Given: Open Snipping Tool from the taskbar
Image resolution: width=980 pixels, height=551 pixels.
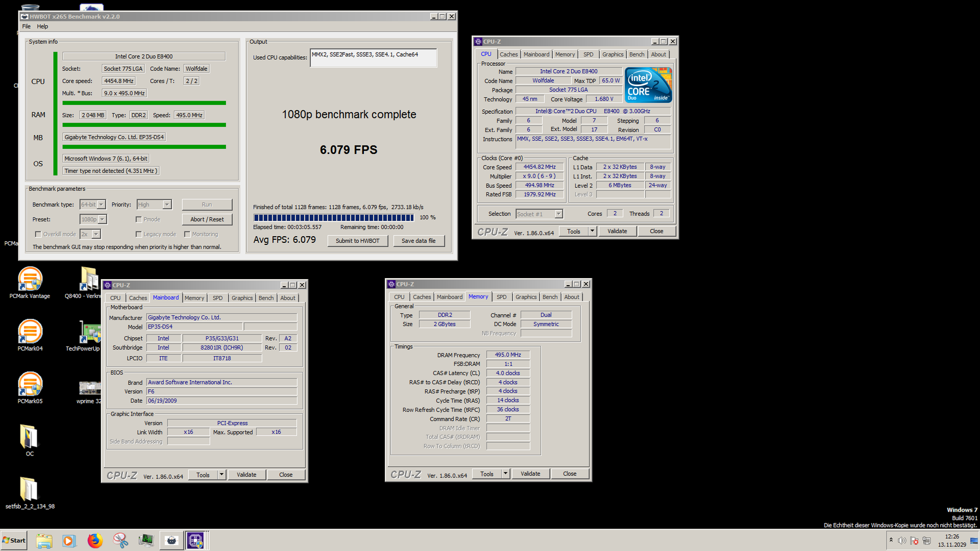Looking at the screenshot, I should point(120,540).
